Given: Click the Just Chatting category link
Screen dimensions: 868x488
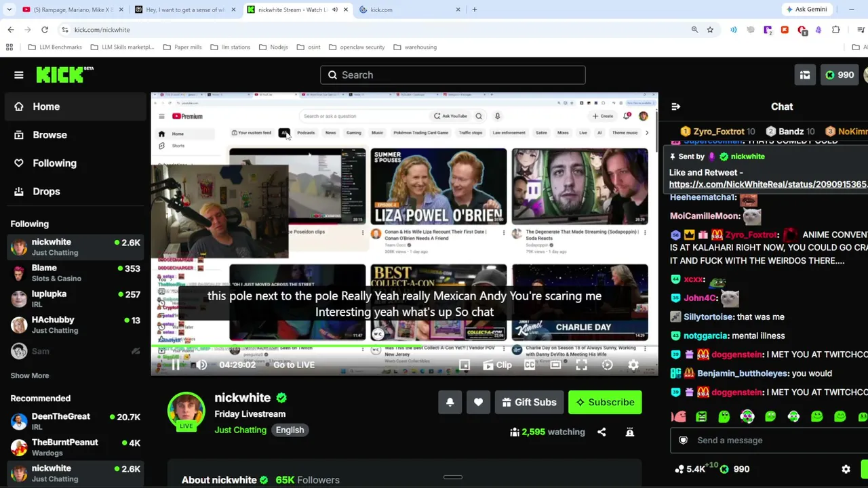Looking at the screenshot, I should click(240, 430).
